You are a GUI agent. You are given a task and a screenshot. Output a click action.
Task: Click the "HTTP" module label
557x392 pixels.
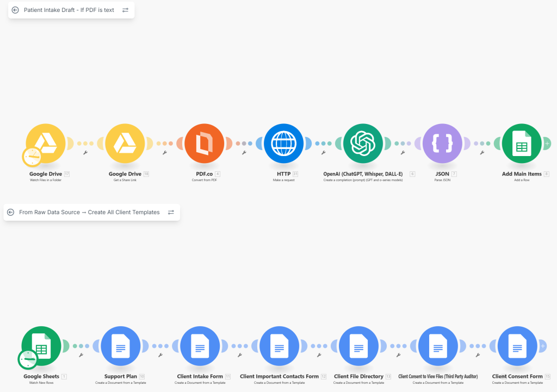[x=284, y=174]
